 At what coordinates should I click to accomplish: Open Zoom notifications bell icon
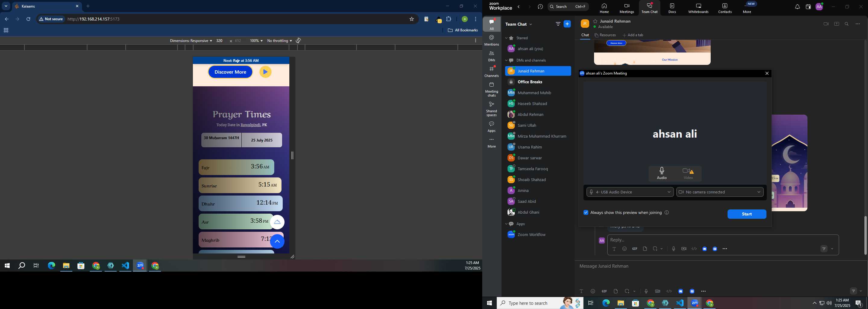pos(797,7)
